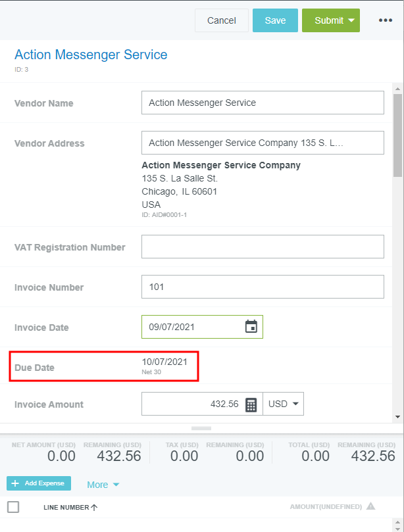Open the three-dot more actions menu
The width and height of the screenshot is (404, 532).
[385, 20]
